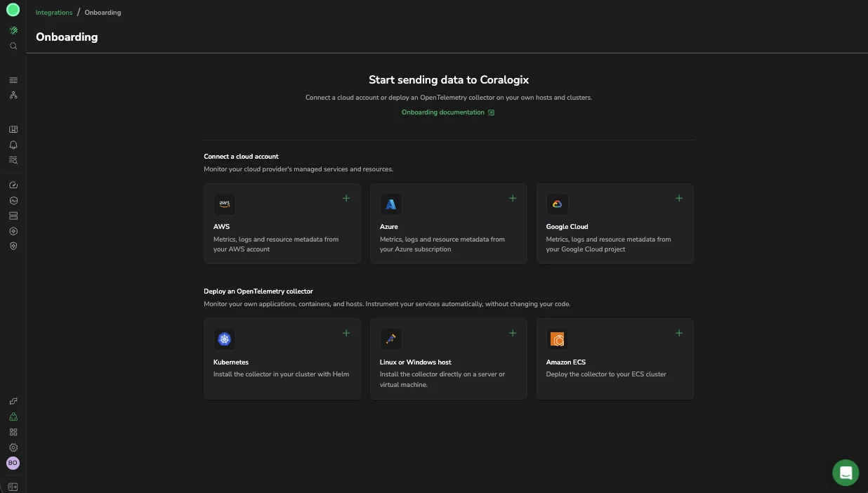Open search from sidebar magnifier icon
The image size is (868, 493).
tap(13, 46)
